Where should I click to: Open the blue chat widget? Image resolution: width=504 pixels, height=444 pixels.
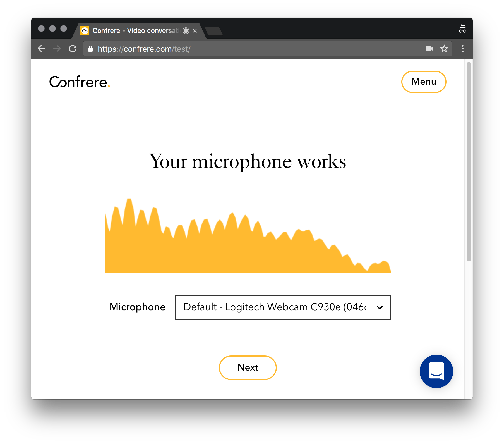[436, 371]
